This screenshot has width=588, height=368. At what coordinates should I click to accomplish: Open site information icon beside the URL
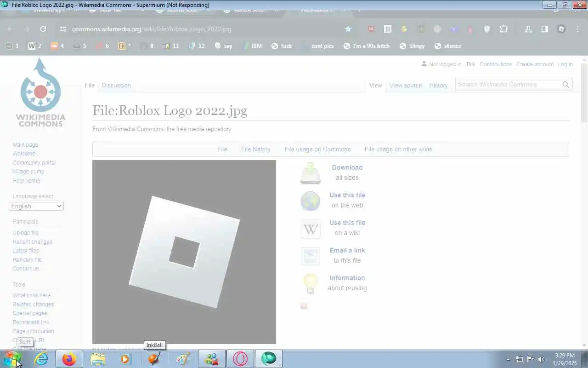click(63, 29)
